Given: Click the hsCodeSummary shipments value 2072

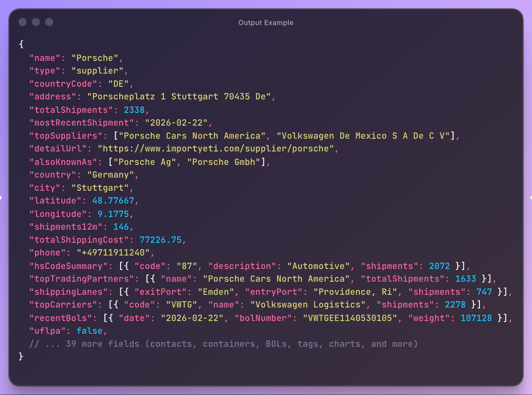Looking at the screenshot, I should [439, 266].
